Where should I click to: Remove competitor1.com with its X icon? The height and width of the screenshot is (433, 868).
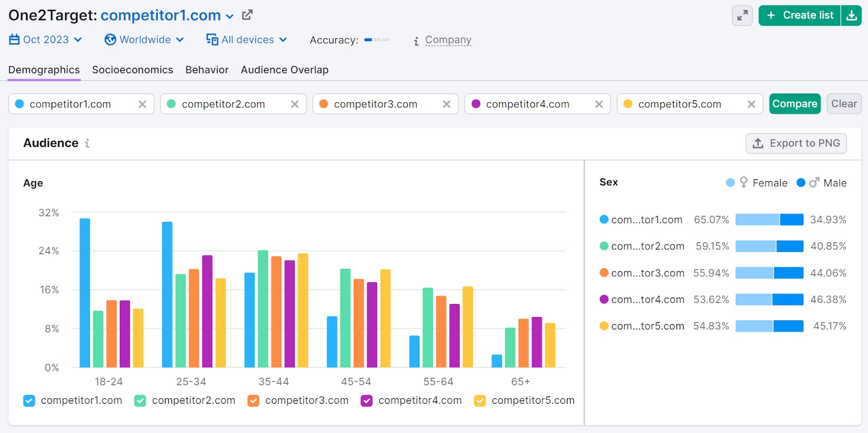(142, 104)
